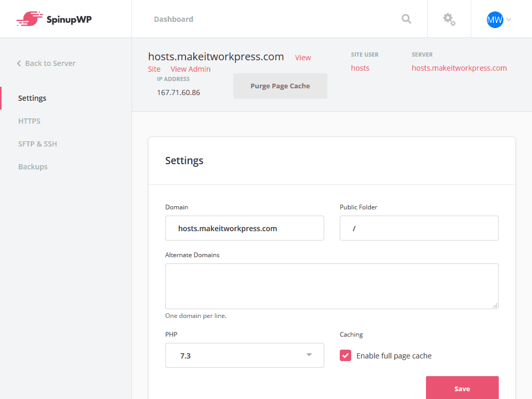Purge the page cache

[x=280, y=86]
